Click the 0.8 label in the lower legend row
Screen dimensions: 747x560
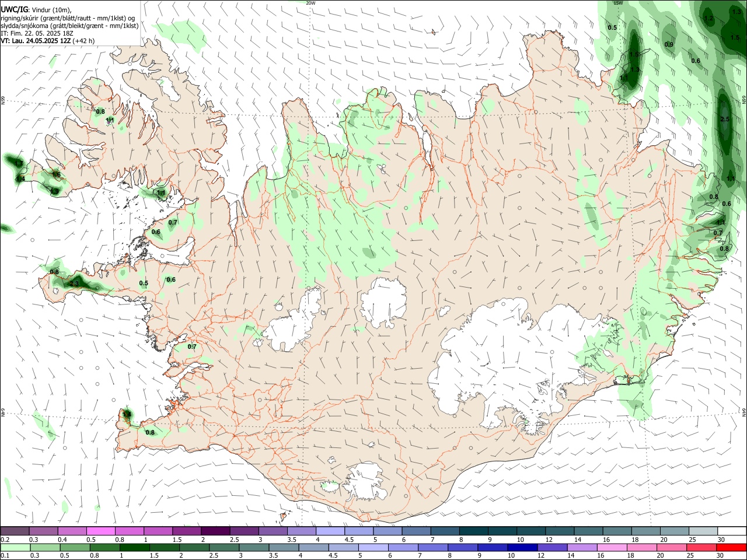[x=93, y=556]
